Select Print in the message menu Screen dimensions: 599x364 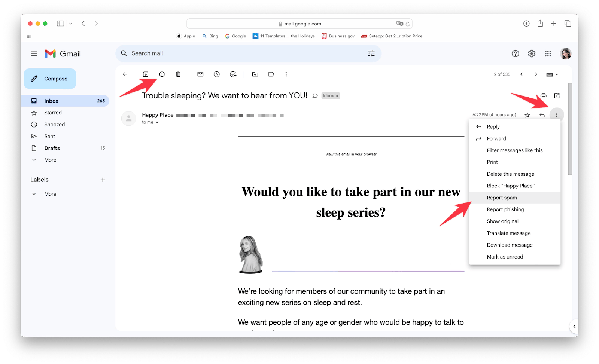[515, 162]
